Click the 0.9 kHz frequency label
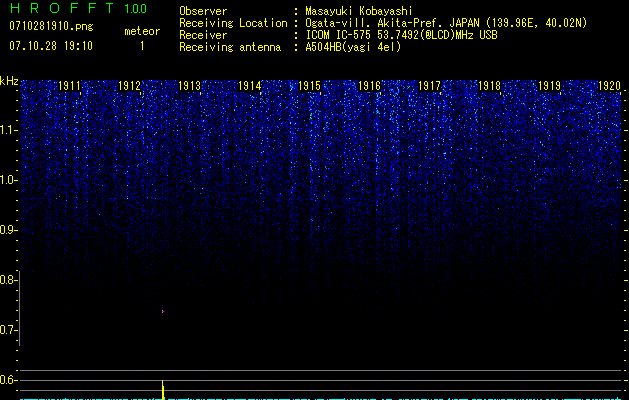 [x=8, y=230]
